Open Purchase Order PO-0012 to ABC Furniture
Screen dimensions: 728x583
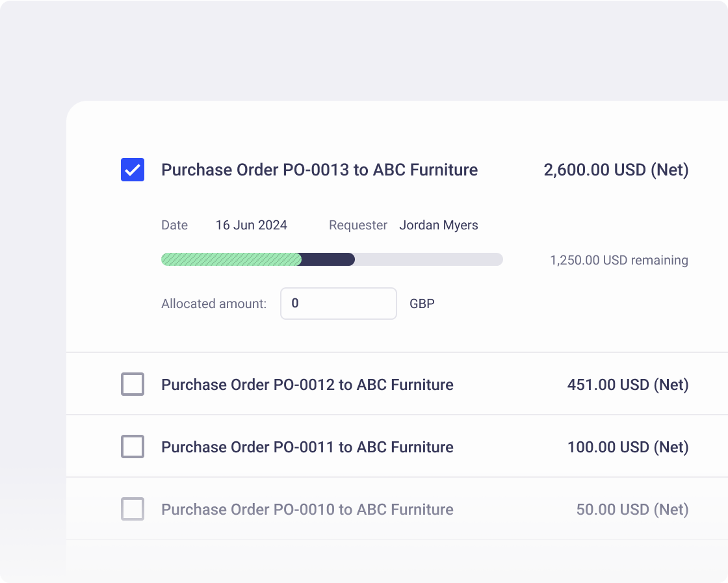tap(307, 384)
